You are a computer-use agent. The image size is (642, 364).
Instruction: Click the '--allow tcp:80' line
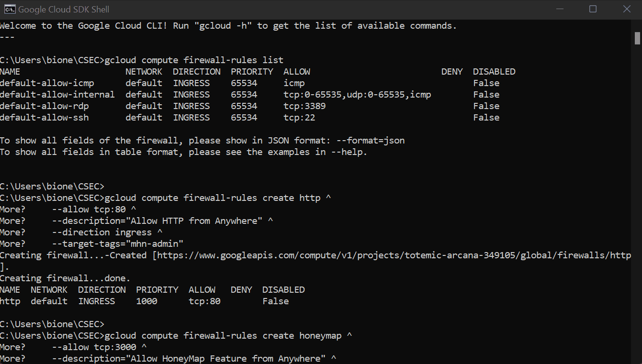point(94,210)
